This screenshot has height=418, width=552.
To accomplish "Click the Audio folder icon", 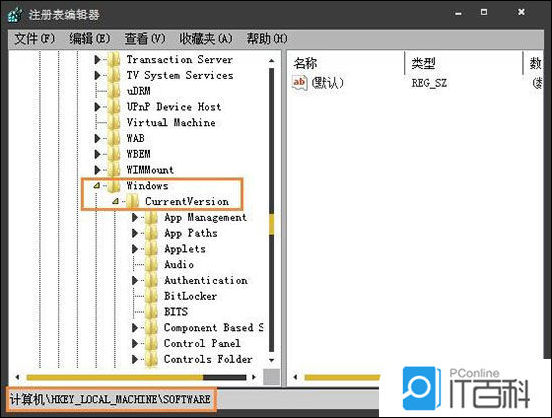I will [x=151, y=264].
